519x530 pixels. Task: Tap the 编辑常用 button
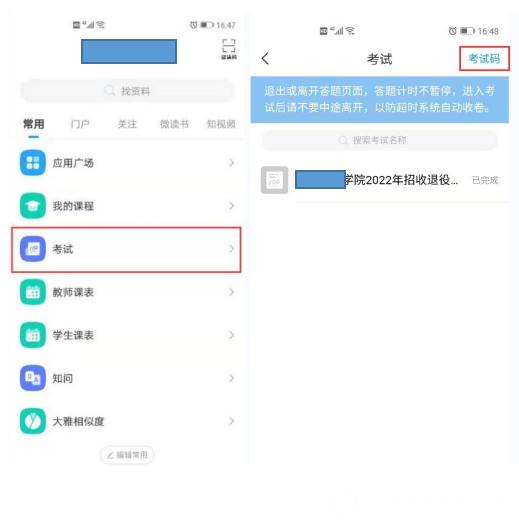pos(127,455)
